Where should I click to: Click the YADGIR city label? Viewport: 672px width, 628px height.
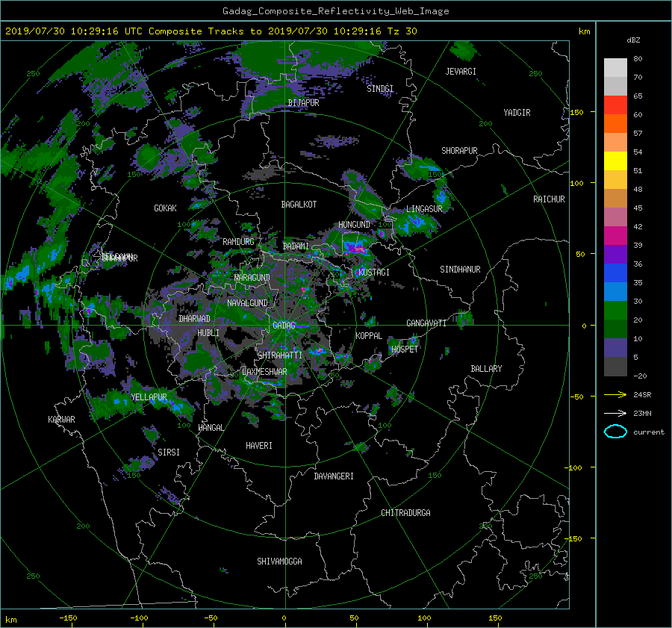[x=517, y=113]
